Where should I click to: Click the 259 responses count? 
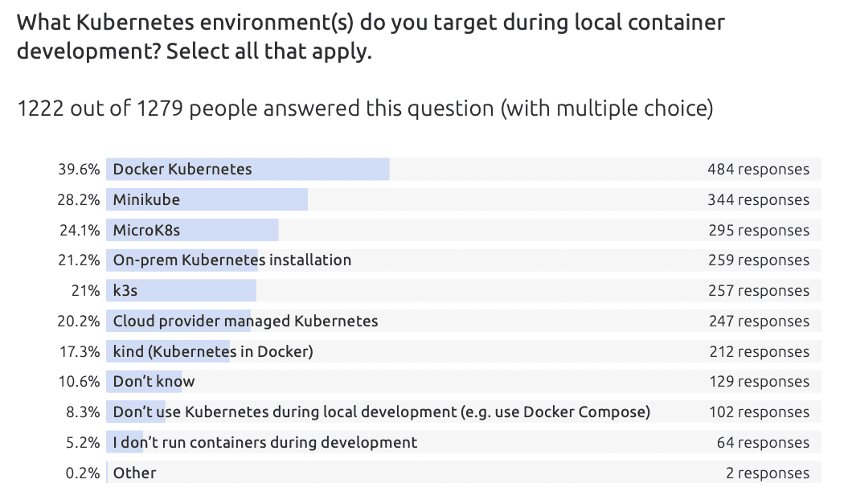[x=759, y=260]
